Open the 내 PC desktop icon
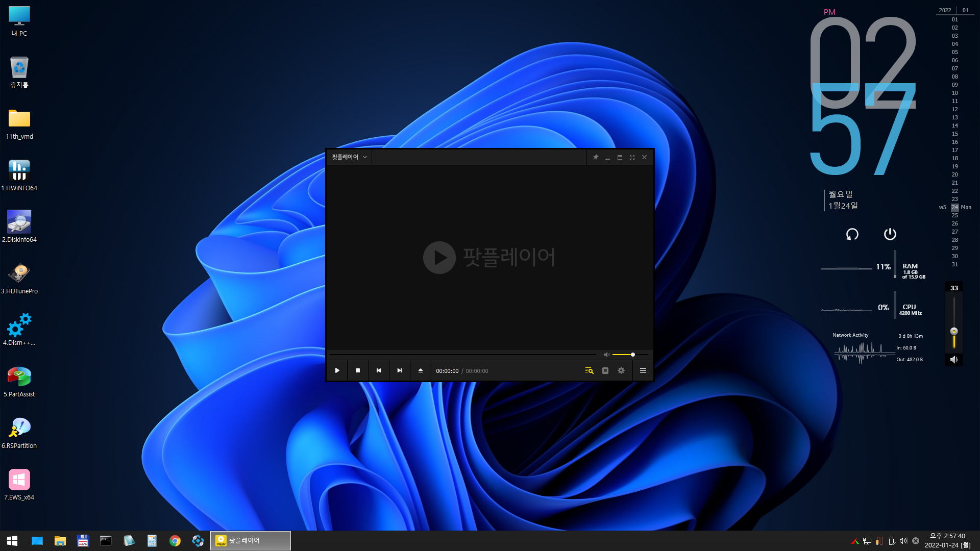Image resolution: width=980 pixels, height=551 pixels. click(x=19, y=21)
